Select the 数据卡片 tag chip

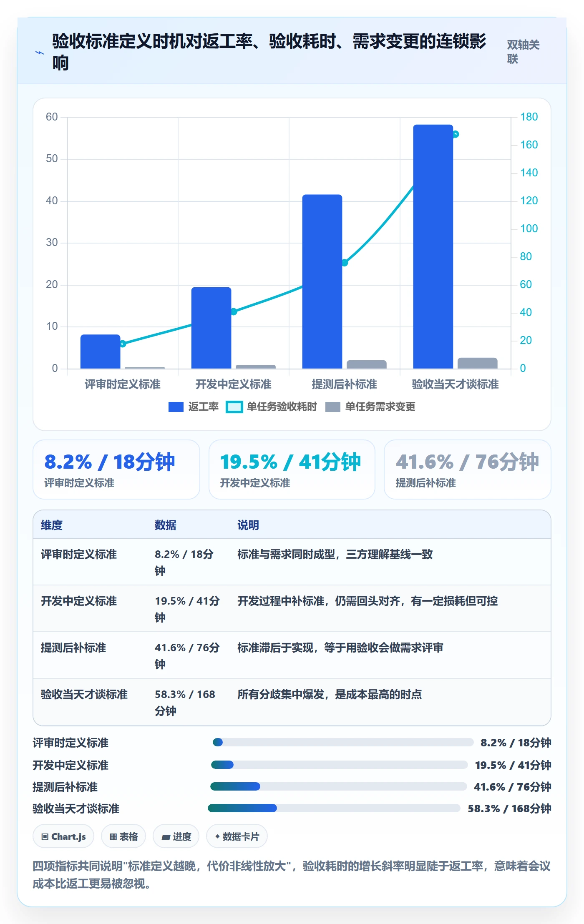coord(237,836)
